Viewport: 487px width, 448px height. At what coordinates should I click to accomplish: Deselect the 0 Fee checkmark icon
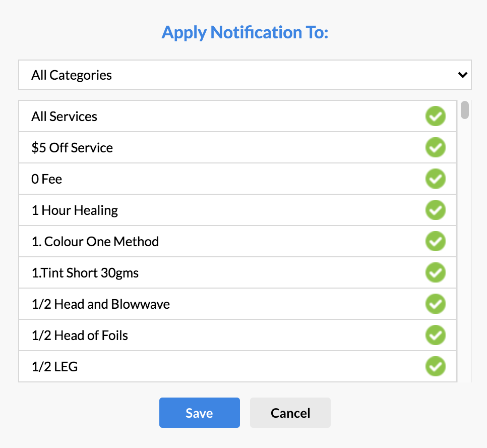click(435, 179)
